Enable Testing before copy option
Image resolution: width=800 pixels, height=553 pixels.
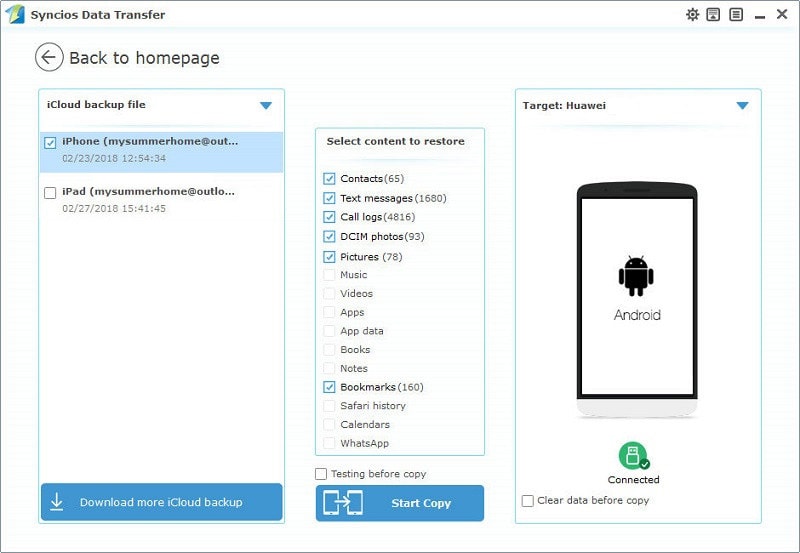coord(321,474)
